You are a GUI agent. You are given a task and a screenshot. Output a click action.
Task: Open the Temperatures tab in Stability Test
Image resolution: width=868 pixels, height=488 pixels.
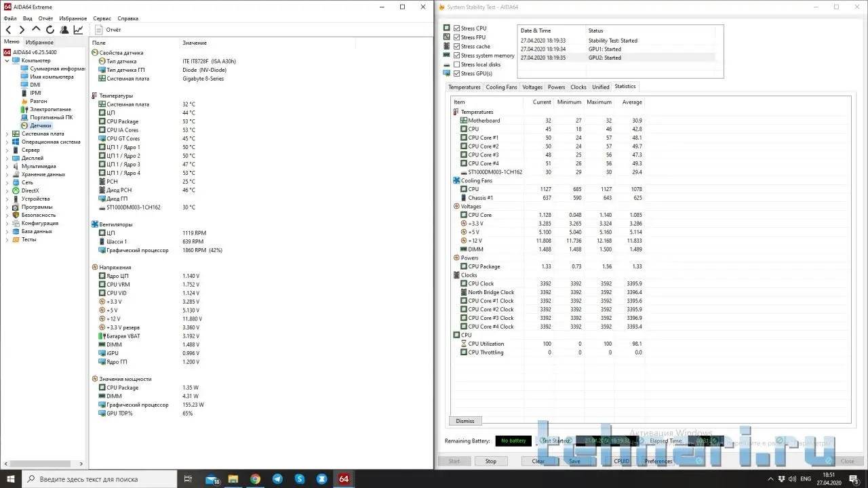tap(465, 87)
